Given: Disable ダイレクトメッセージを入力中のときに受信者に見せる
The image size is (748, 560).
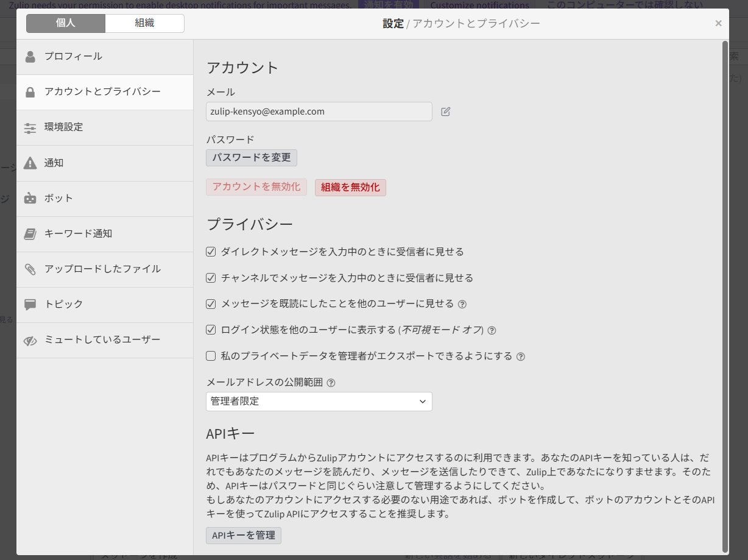Looking at the screenshot, I should [210, 251].
